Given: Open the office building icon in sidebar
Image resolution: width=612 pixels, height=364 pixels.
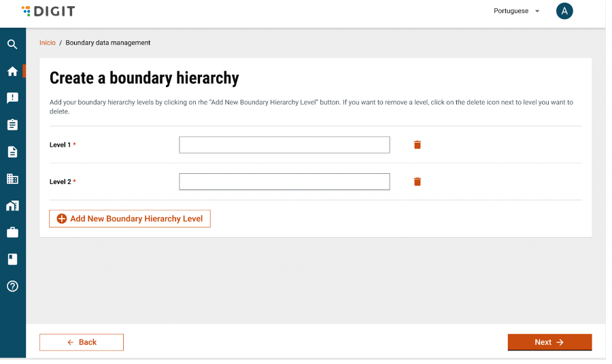Looking at the screenshot, I should tap(12, 179).
